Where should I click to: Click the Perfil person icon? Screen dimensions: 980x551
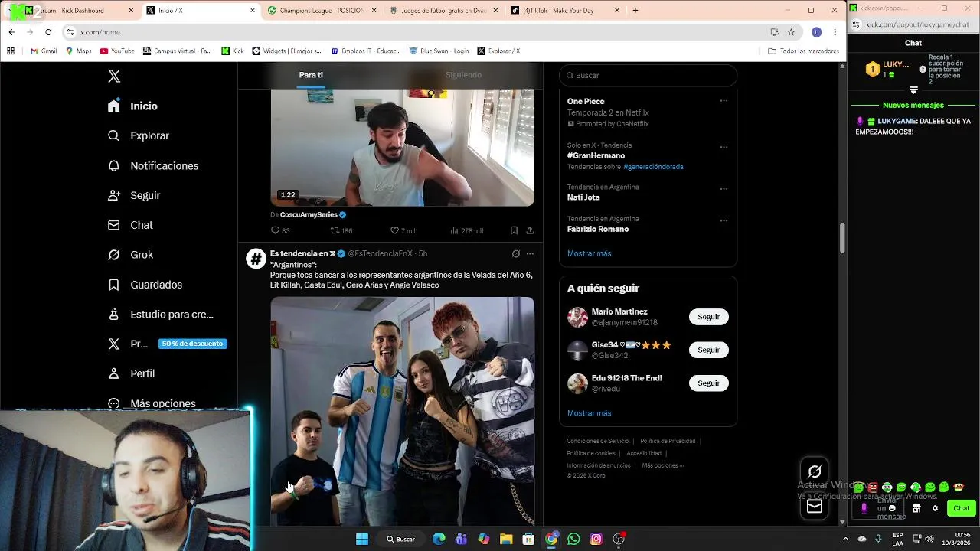click(114, 373)
